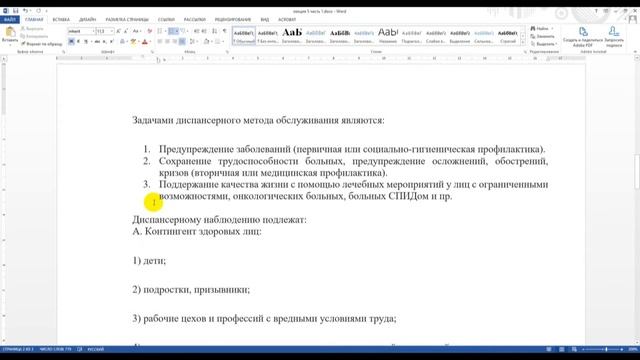The width and height of the screenshot is (640, 360).
Task: Click the word count in the status bar
Action: click(56, 349)
